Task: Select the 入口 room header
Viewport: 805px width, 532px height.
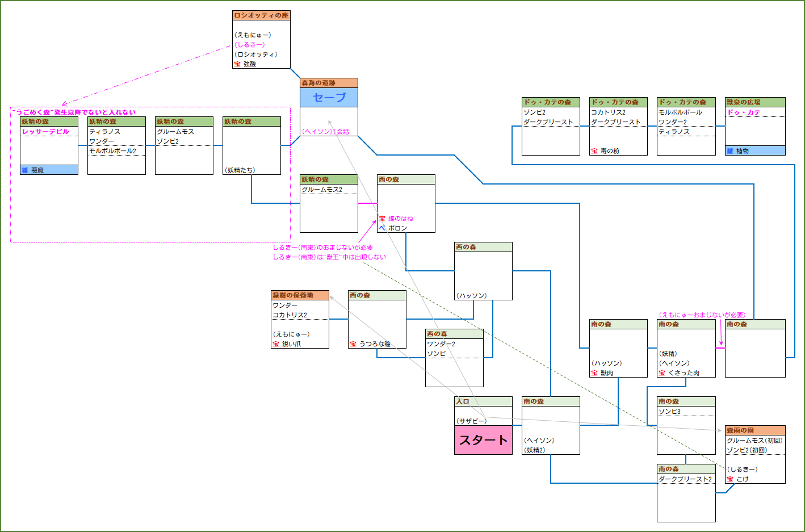Action: pos(483,401)
